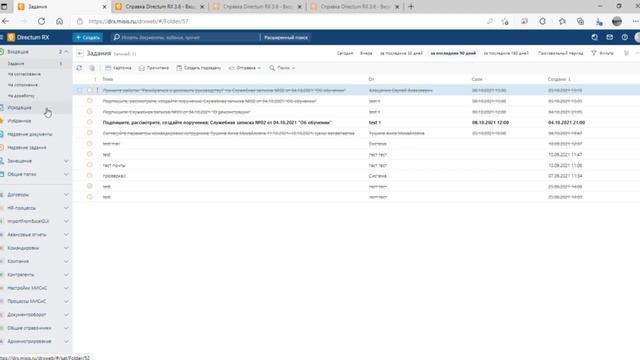Viewport: 640px width, 360px height.
Task: Expand the HR-процессы module chevron
Action: [x=66, y=208]
